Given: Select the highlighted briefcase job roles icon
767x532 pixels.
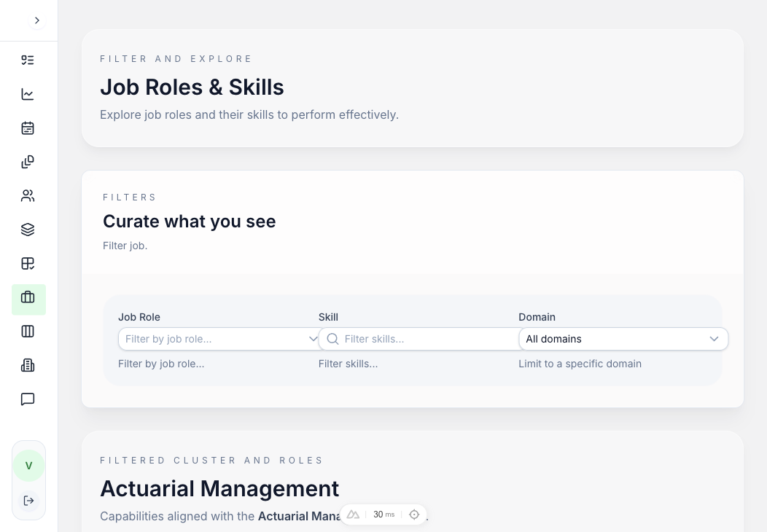Looking at the screenshot, I should (28, 300).
